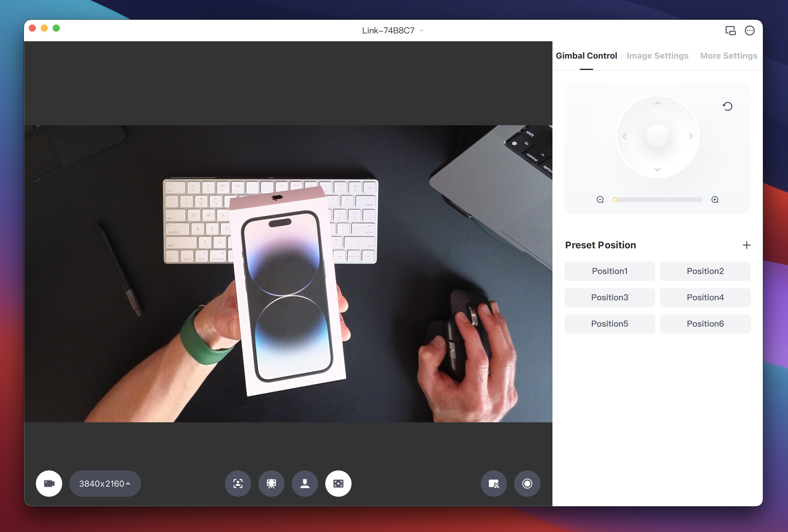This screenshot has height=532, width=788.
Task: Reset gimbal to default position
Action: tap(727, 107)
